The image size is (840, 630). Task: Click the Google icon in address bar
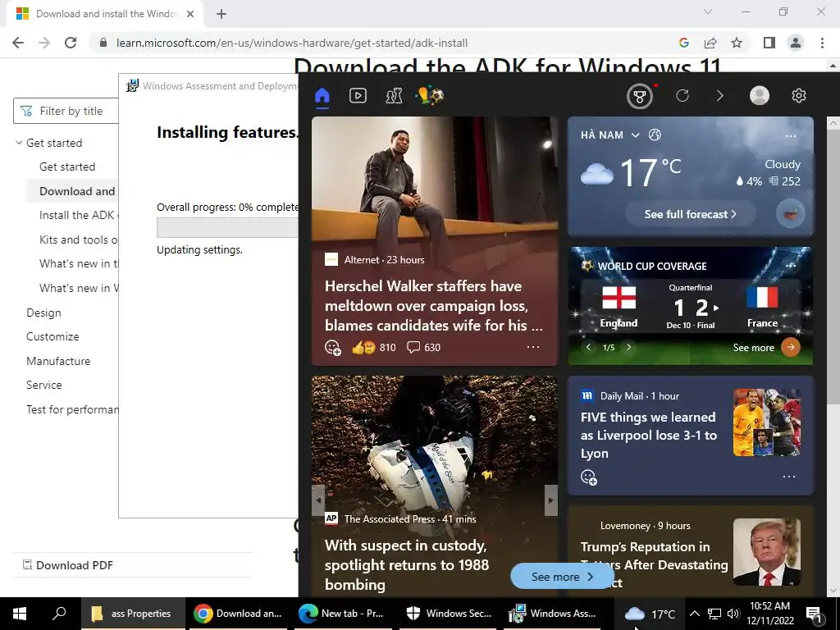pyautogui.click(x=683, y=43)
